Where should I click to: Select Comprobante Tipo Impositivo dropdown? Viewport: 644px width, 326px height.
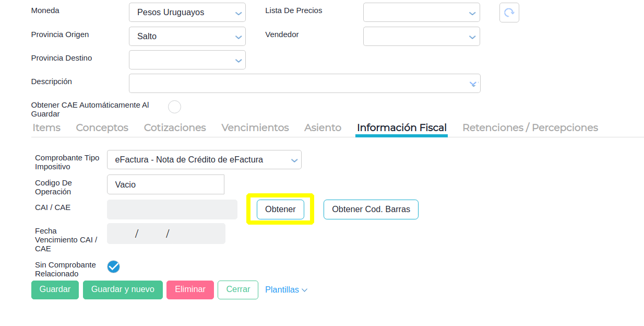(x=204, y=160)
